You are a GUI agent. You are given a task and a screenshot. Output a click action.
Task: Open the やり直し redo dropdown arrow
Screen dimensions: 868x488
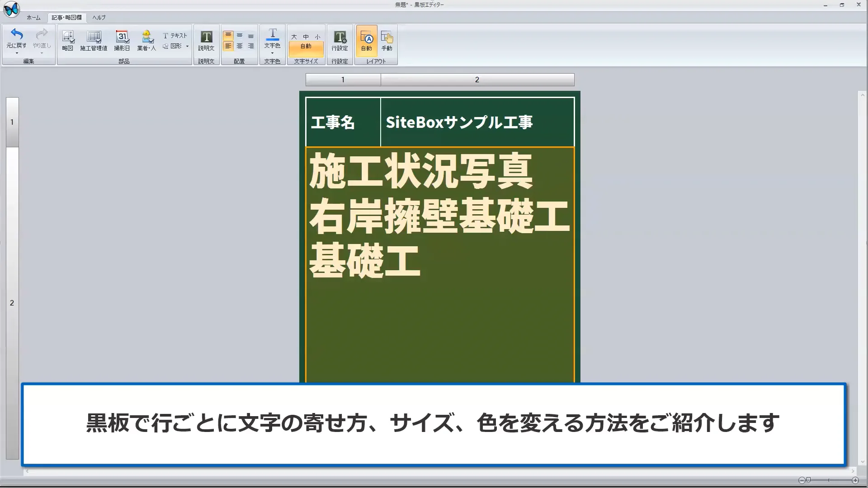point(42,53)
